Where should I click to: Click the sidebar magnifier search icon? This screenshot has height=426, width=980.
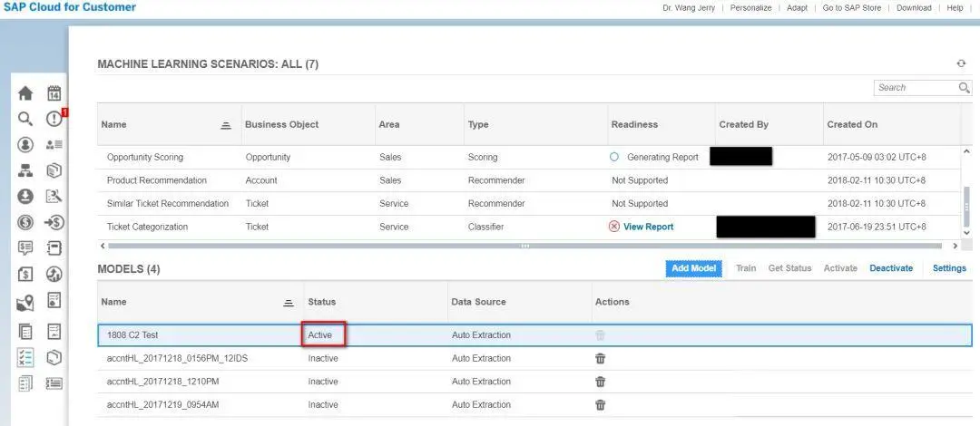[x=25, y=119]
